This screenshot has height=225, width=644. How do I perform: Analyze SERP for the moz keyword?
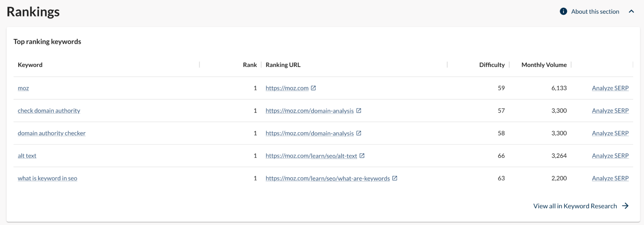click(610, 88)
